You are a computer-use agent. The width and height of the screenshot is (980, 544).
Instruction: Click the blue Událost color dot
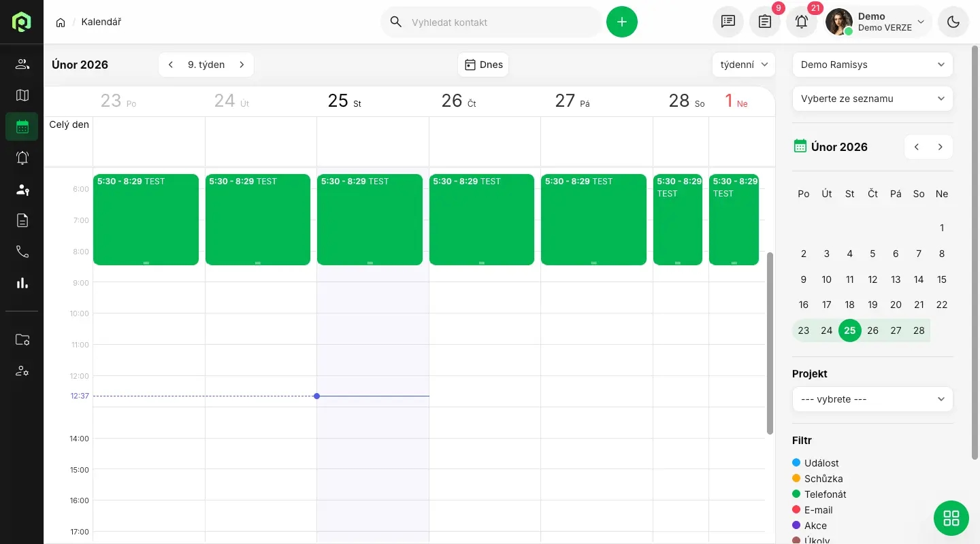click(796, 463)
